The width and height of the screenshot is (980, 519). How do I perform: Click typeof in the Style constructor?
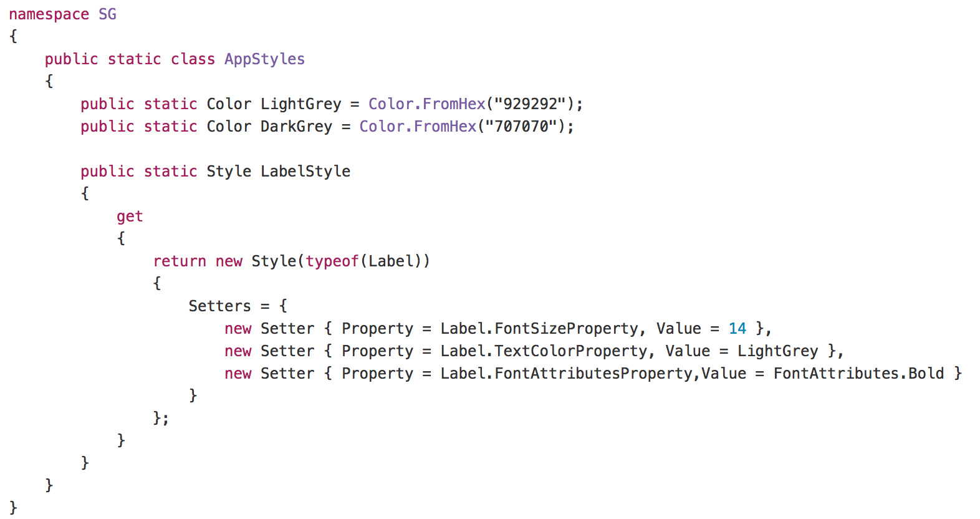point(332,261)
